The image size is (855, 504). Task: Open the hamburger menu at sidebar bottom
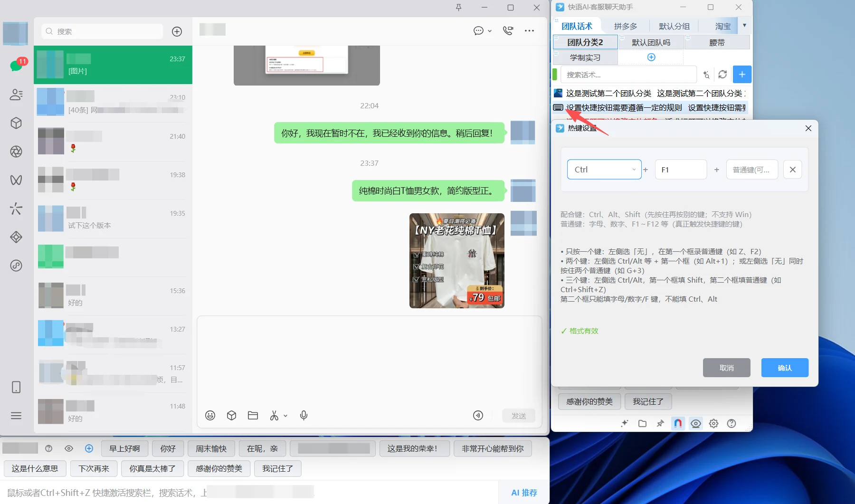coord(16,416)
